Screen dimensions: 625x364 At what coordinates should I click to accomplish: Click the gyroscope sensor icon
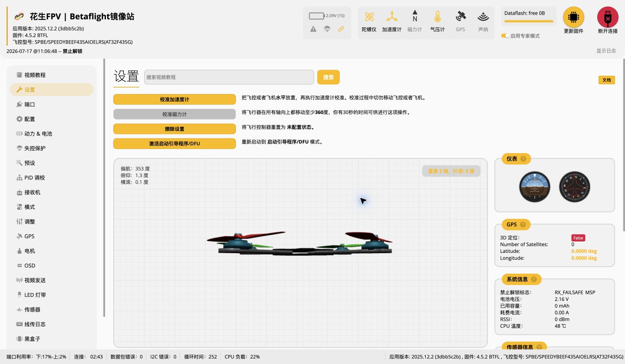coord(369,17)
